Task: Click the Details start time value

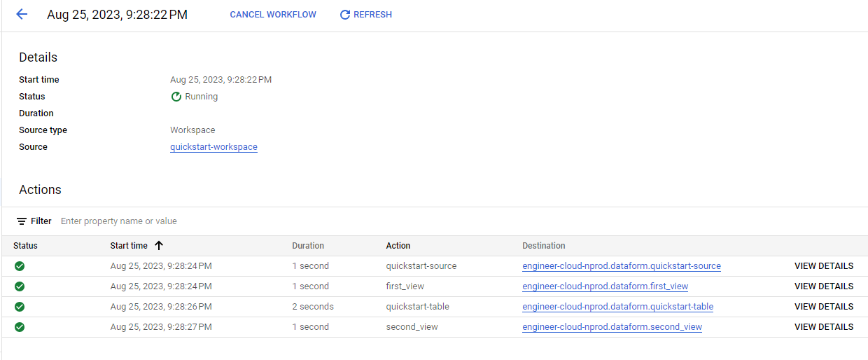Action: point(221,80)
